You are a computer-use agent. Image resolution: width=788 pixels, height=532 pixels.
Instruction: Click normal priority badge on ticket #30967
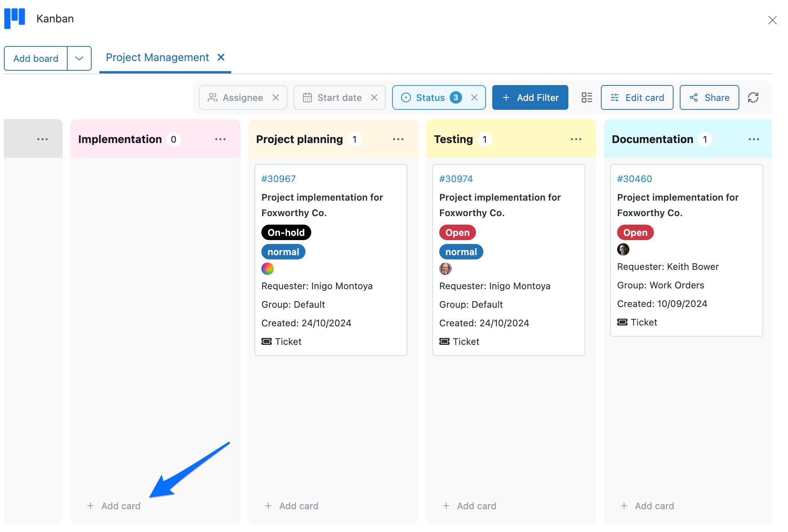[x=283, y=252]
